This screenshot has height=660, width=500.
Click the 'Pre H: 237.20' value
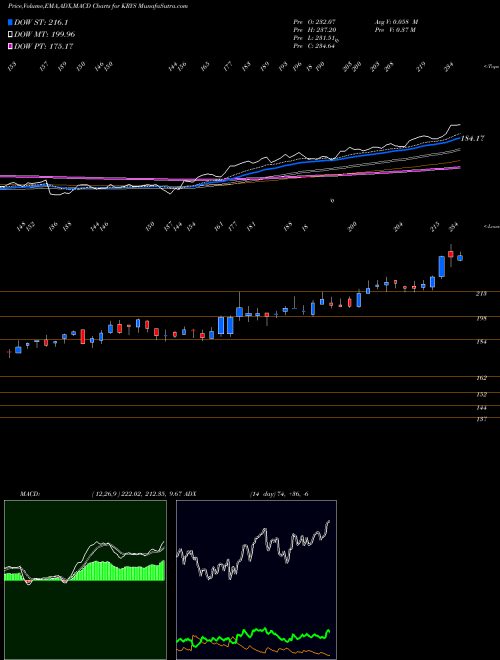[314, 30]
